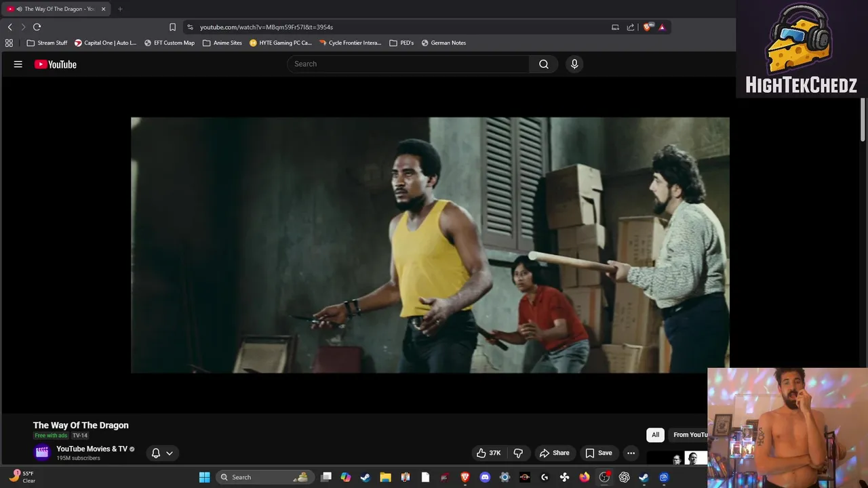Open the Stream Stuff bookmarks folder
This screenshot has height=488, width=868.
pyautogui.click(x=47, y=43)
